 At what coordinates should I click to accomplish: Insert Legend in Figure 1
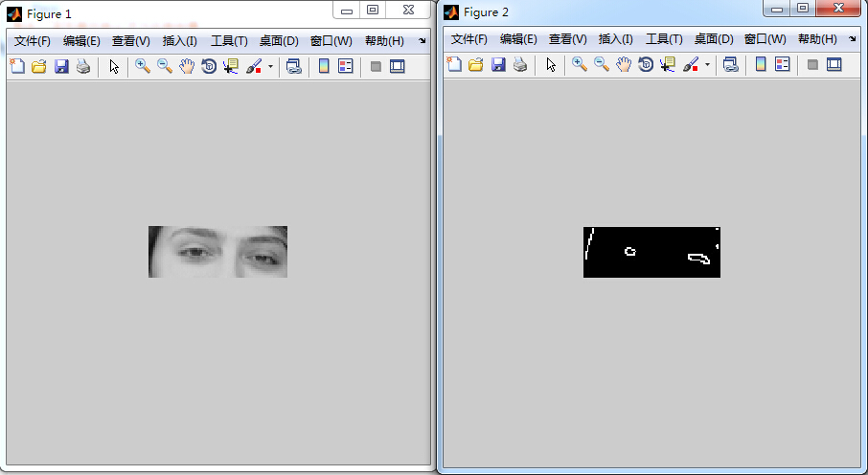[x=346, y=66]
